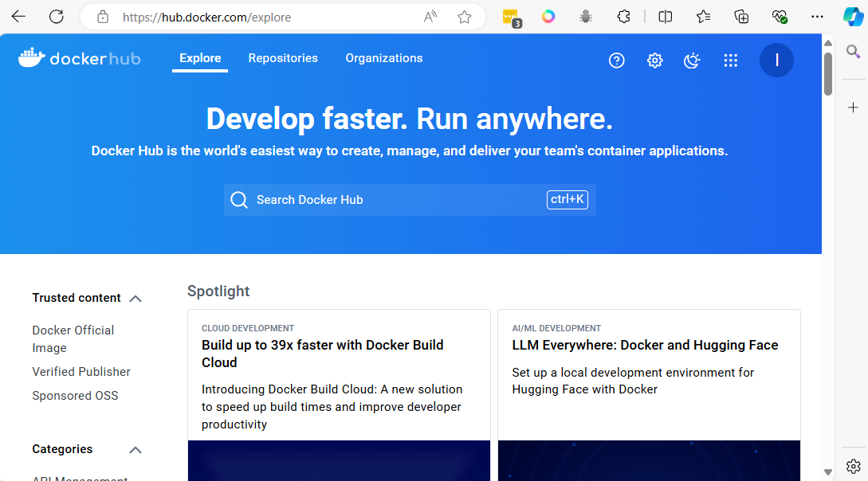Collapse the Categories section
Viewport: 868px width, 481px height.
(x=136, y=450)
